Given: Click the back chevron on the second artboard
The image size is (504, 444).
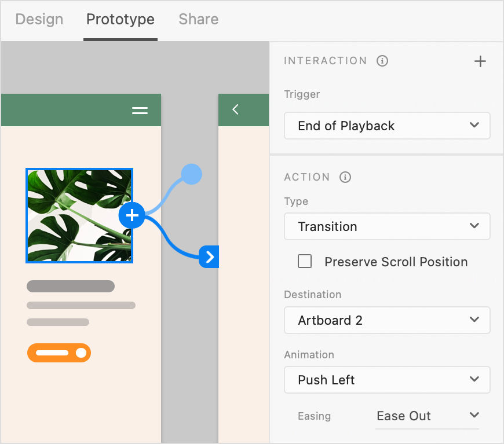Looking at the screenshot, I should pos(235,109).
